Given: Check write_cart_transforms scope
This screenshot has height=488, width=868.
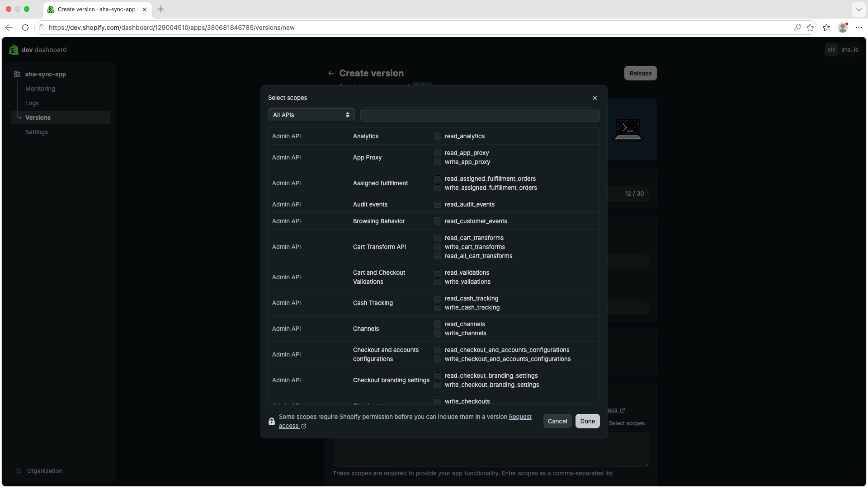Looking at the screenshot, I should tap(438, 247).
